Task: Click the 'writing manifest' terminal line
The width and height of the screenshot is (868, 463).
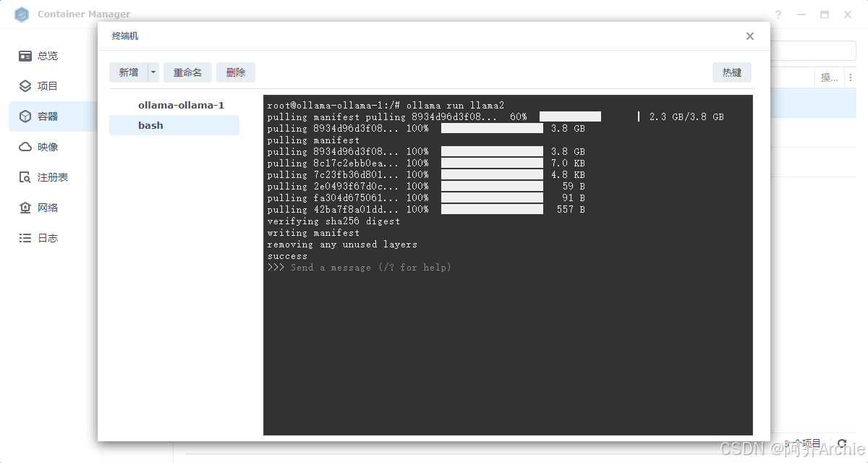Action: (x=313, y=233)
